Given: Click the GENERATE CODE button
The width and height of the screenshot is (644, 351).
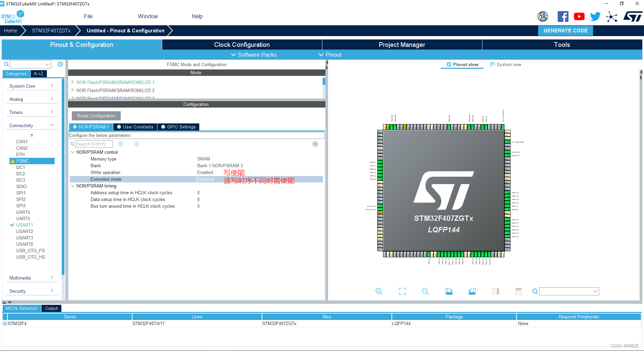Looking at the screenshot, I should [565, 30].
